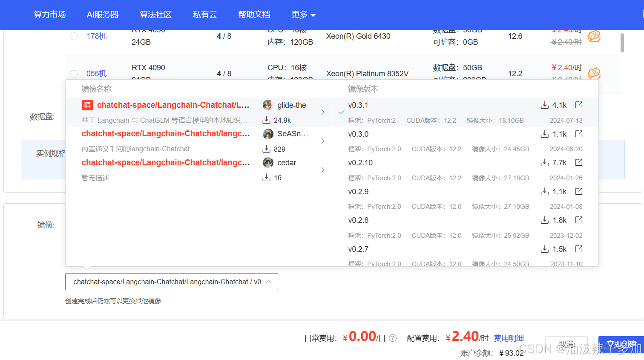644x360 pixels.
Task: Click 2024-07-13 release date text
Action: [x=566, y=121]
